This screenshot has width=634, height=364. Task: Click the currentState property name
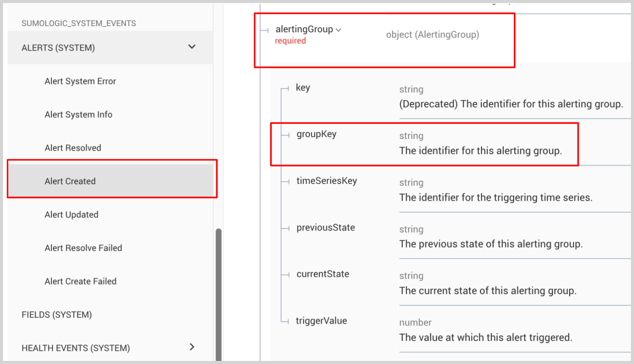(323, 274)
